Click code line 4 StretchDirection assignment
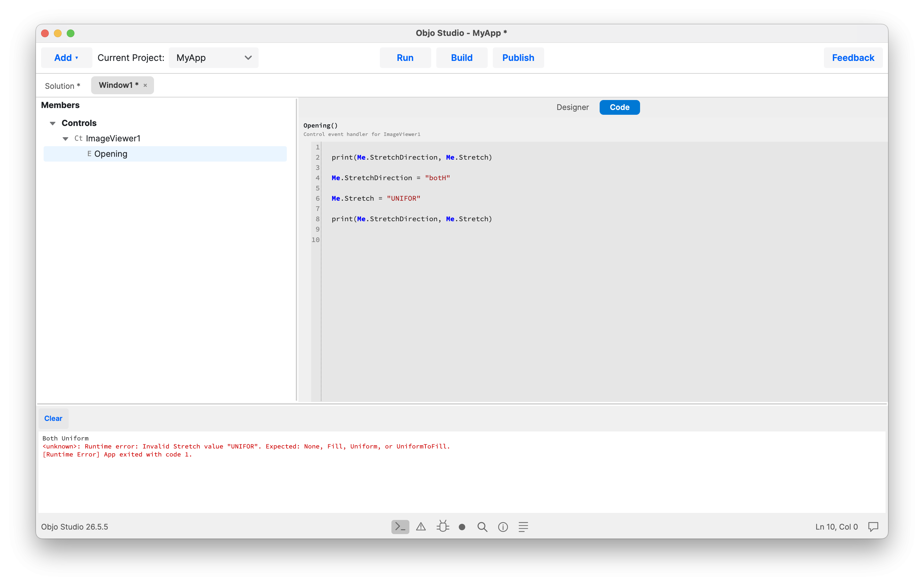Image resolution: width=924 pixels, height=586 pixels. [391, 178]
